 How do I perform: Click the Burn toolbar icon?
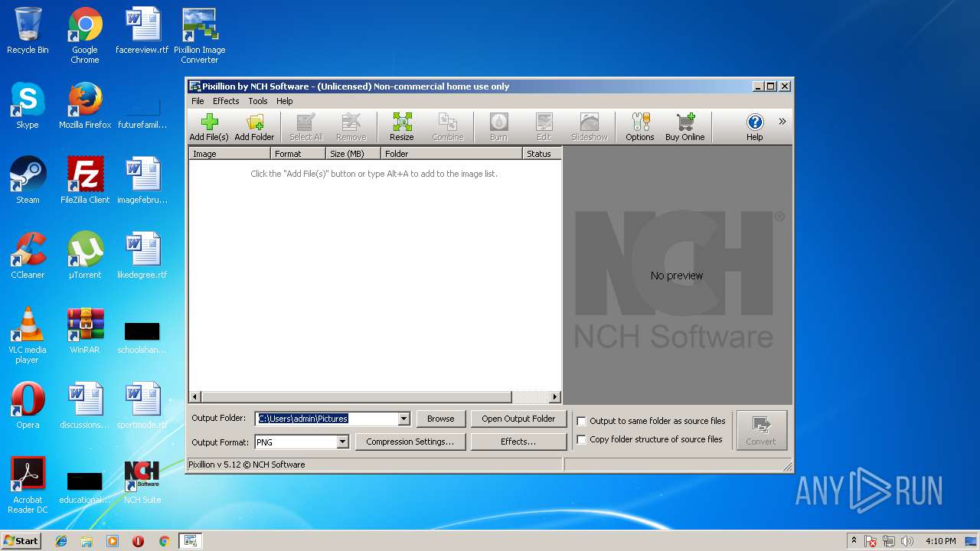coord(498,127)
